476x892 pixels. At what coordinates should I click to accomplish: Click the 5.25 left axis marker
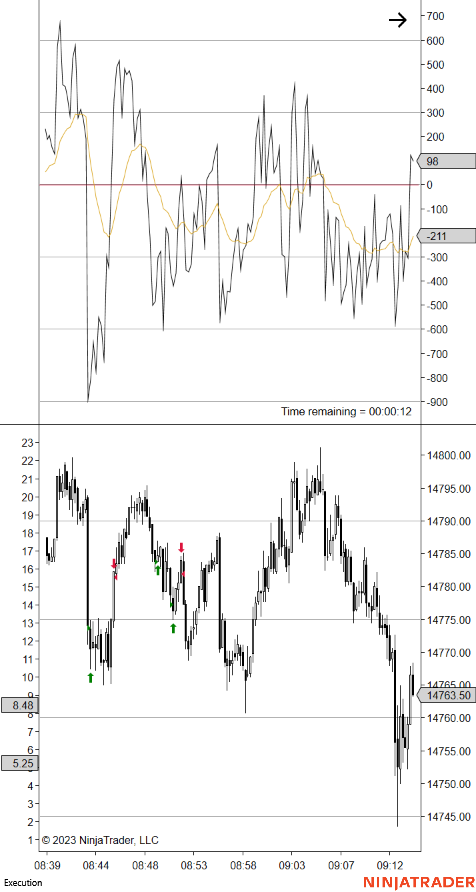coord(19,763)
